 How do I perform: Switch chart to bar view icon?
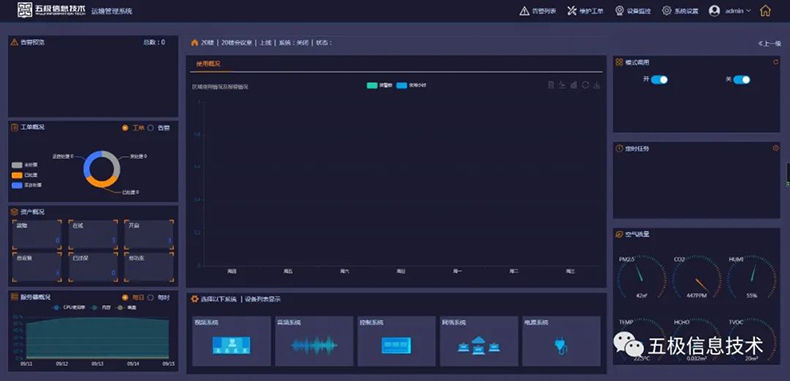574,85
